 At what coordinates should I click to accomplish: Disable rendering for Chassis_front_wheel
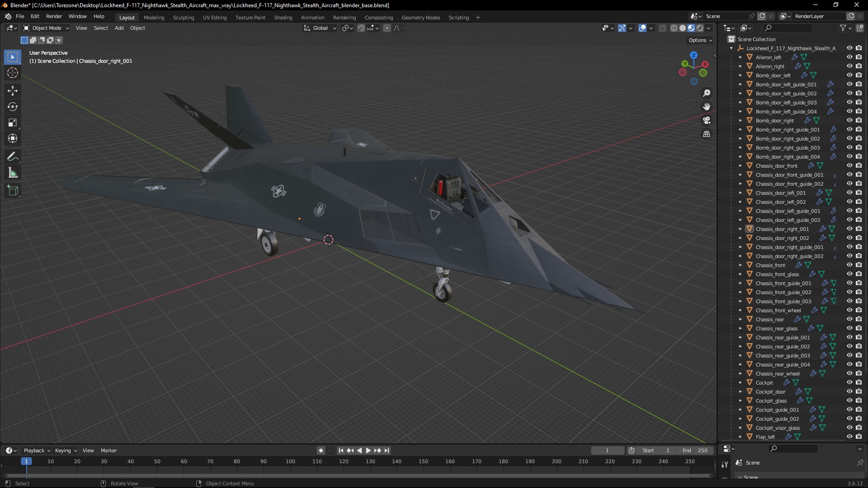[x=859, y=310]
